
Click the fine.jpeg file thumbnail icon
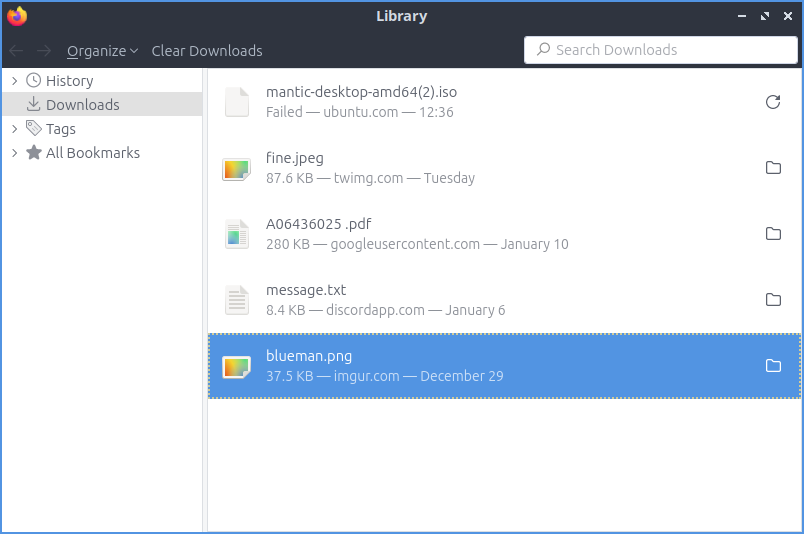[236, 169]
